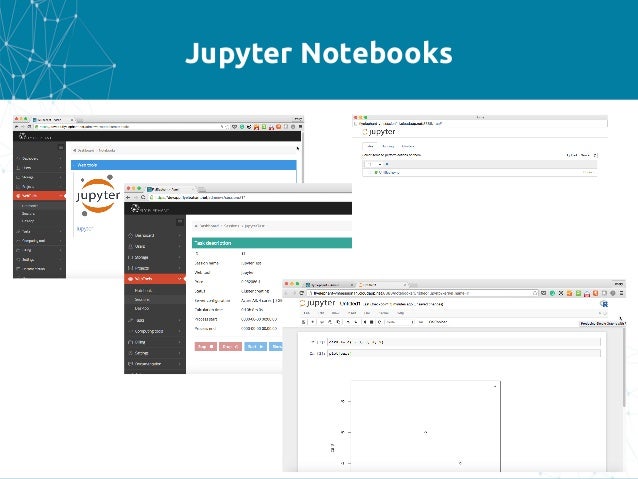Expand the Projects chevron in the middle window sidebar
This screenshot has width=638, height=479.
pyautogui.click(x=179, y=268)
